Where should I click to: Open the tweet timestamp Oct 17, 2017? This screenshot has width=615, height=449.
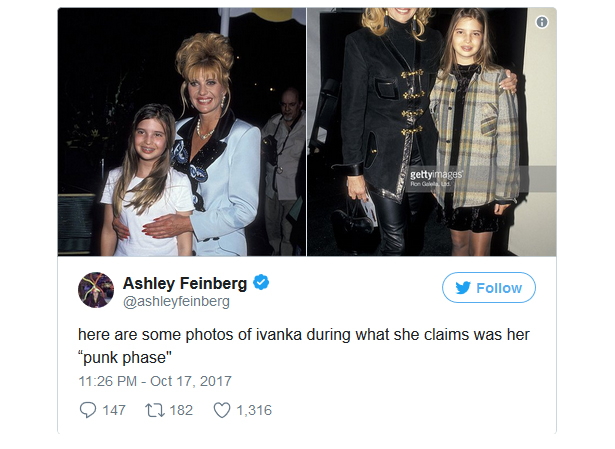pos(191,381)
